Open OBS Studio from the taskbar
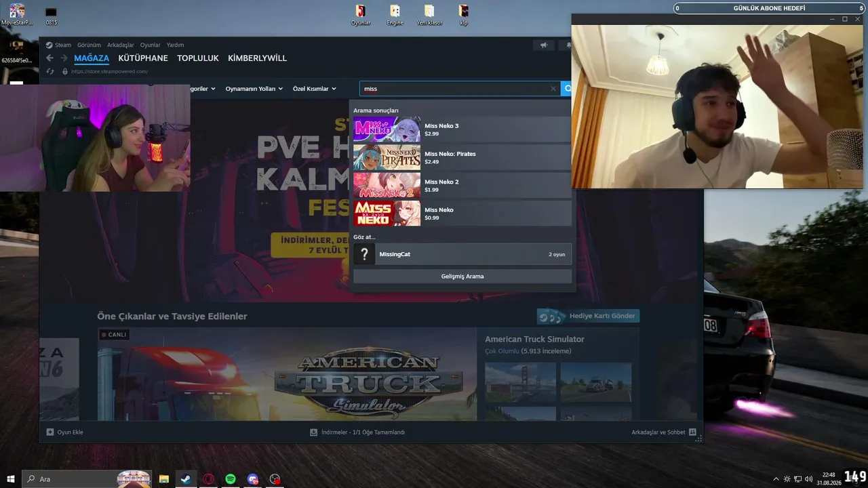The image size is (868, 488). 275,479
